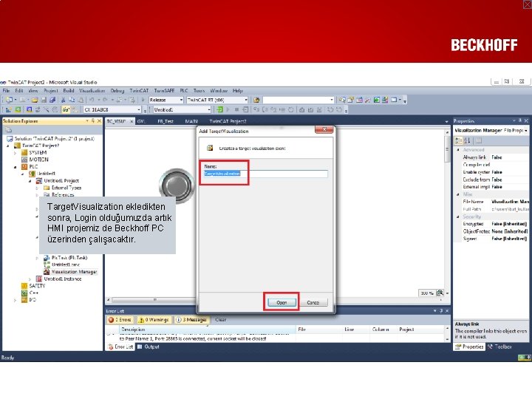The image size is (532, 399).
Task: Collapse the PLC tree node
Action: [16, 167]
